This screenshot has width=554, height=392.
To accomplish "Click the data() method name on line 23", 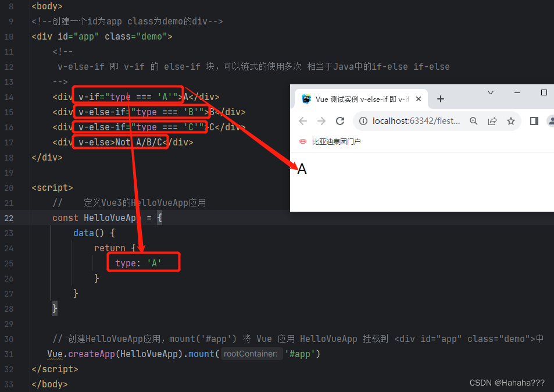I will (x=83, y=233).
